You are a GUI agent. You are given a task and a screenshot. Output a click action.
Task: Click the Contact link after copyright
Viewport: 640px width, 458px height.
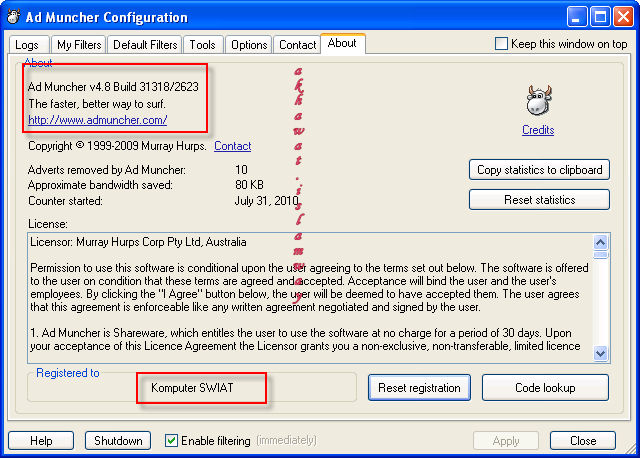[233, 146]
